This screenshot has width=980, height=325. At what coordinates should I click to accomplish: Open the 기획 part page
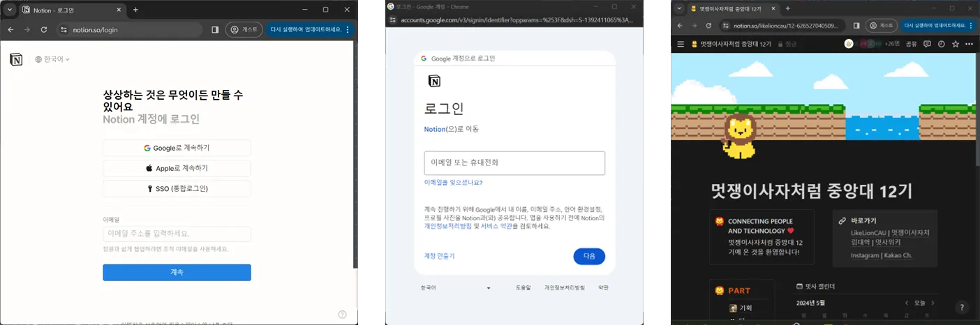coord(740,308)
